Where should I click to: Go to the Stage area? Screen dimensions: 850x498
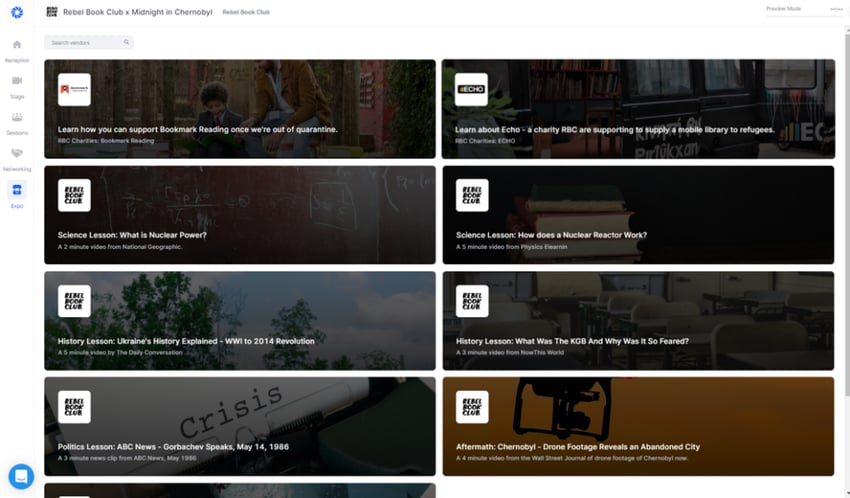17,87
